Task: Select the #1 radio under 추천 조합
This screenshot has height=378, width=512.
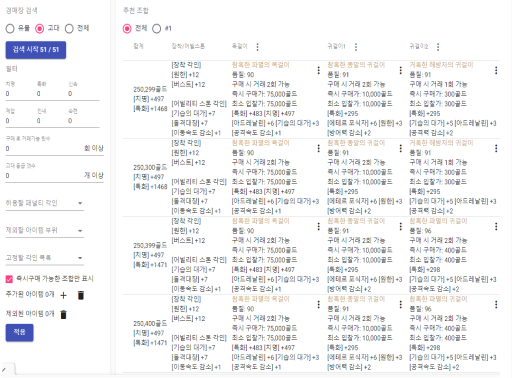Action: 157,29
